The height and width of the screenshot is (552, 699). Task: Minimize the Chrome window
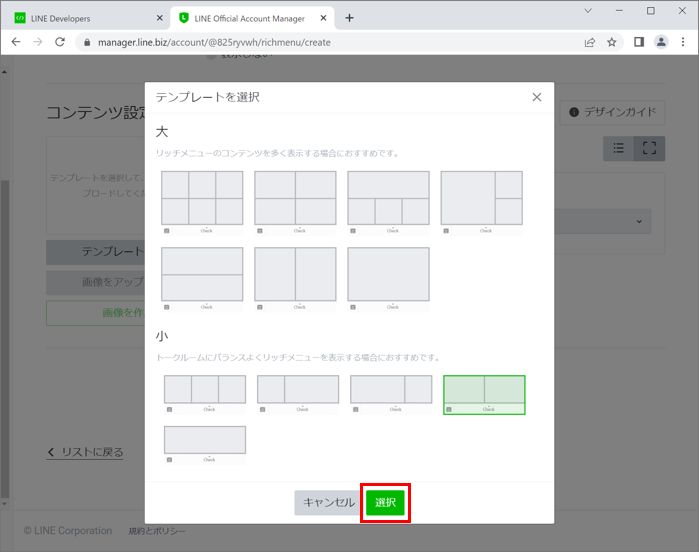click(619, 11)
